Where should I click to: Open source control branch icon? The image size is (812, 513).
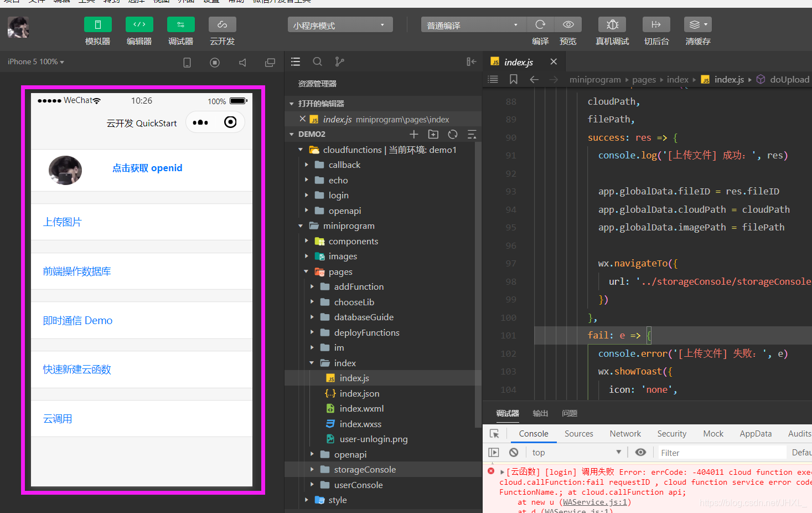(x=339, y=62)
